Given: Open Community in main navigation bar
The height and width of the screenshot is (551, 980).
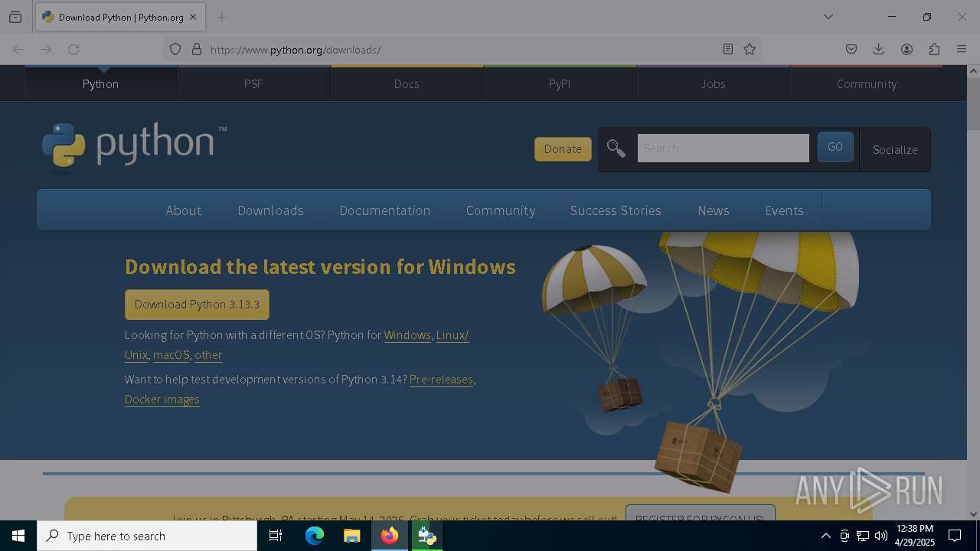Looking at the screenshot, I should (501, 210).
